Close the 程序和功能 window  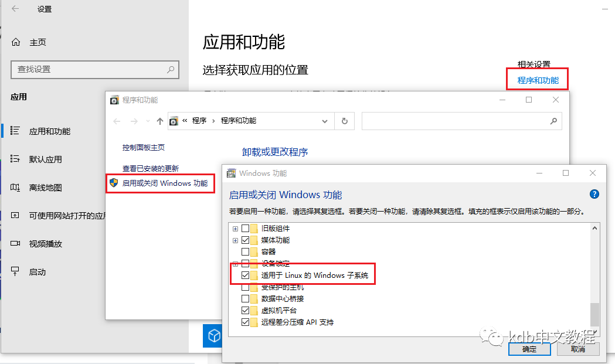coord(556,100)
